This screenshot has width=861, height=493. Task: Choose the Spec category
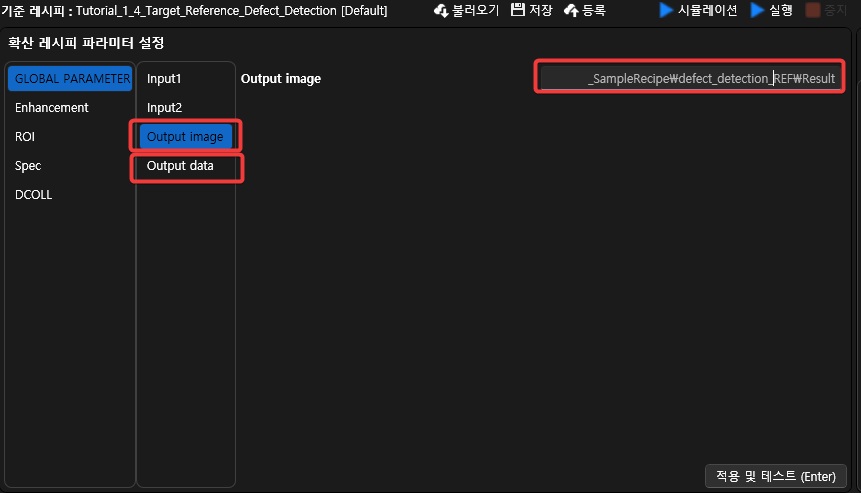28,166
